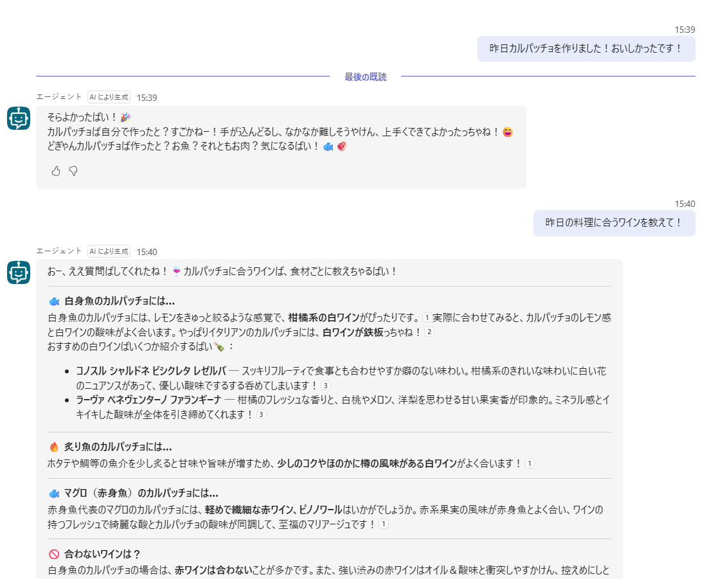
Task: Click the fish emoji beside 白身魚のカルパッチョには
Action: (x=54, y=301)
